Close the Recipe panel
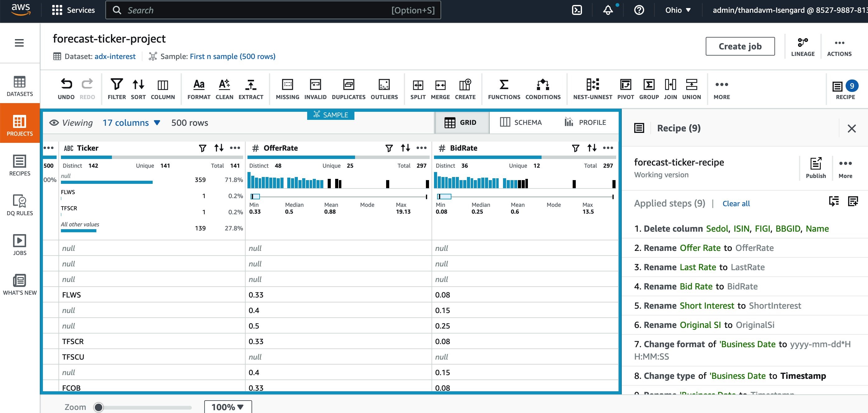868x413 pixels. tap(852, 128)
